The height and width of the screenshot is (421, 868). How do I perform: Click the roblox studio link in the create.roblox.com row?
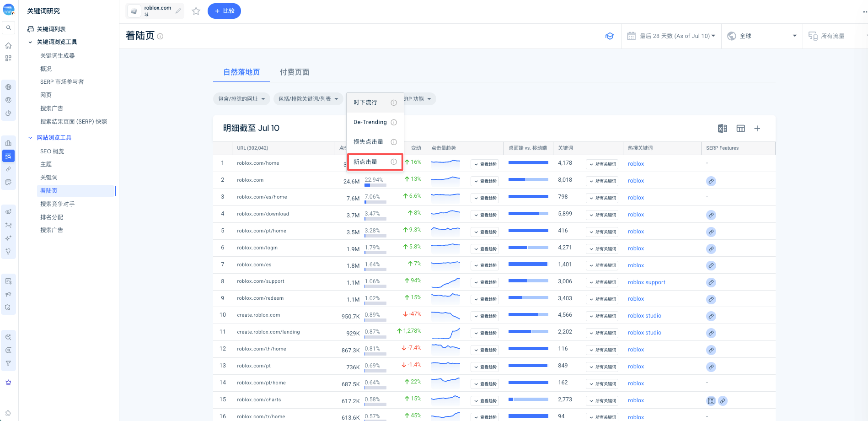[x=644, y=316]
